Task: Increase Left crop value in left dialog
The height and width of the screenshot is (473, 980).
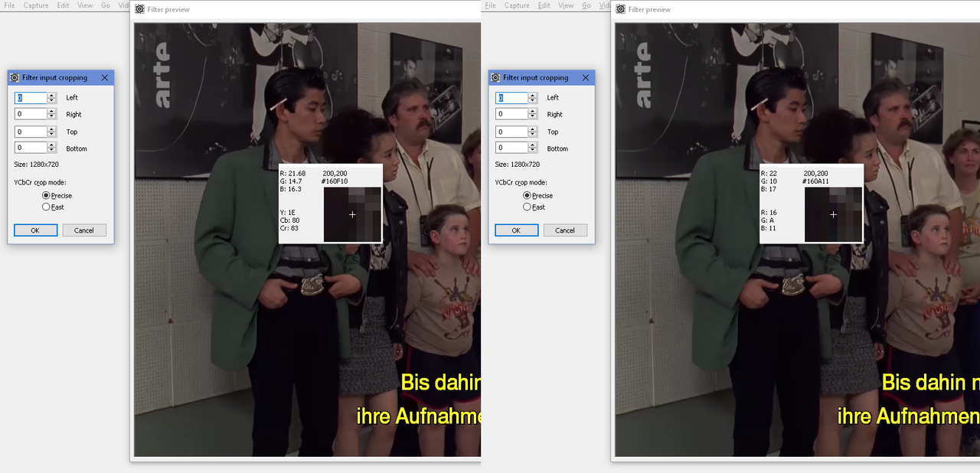Action: [52, 95]
